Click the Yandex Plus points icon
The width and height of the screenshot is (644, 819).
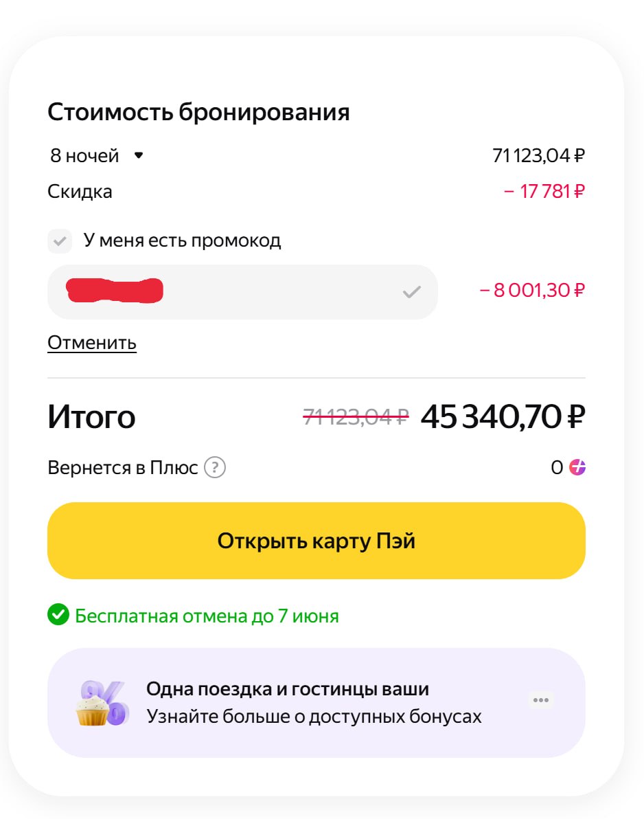[x=578, y=468]
